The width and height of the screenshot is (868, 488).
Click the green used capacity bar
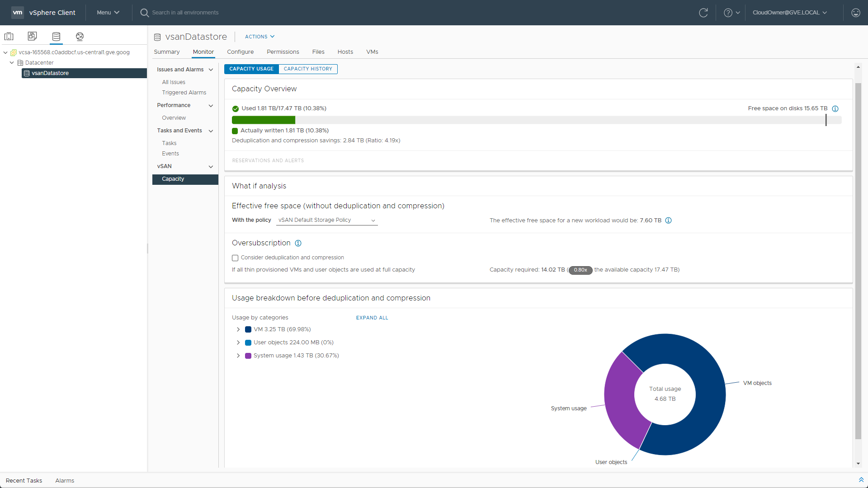click(264, 120)
